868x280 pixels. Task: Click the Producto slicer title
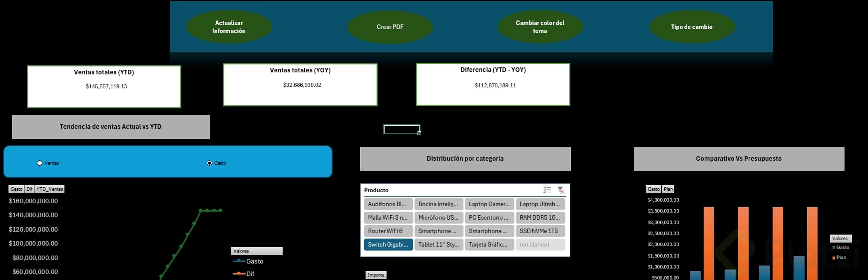(376, 190)
